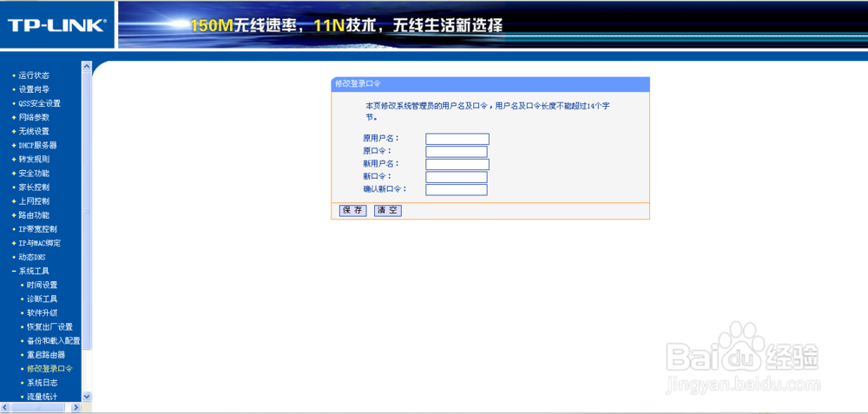Click sidebar scroll down arrow
This screenshot has width=868, height=414.
(x=86, y=397)
